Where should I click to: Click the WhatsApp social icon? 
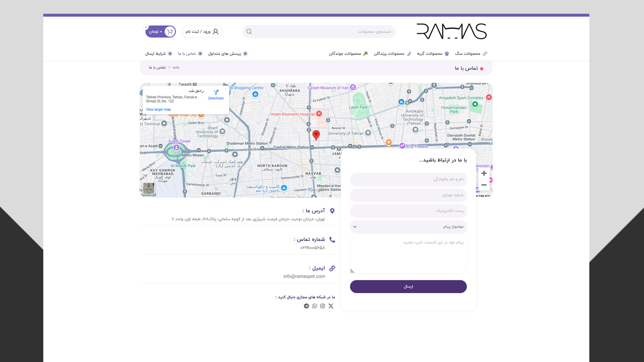coord(314,306)
